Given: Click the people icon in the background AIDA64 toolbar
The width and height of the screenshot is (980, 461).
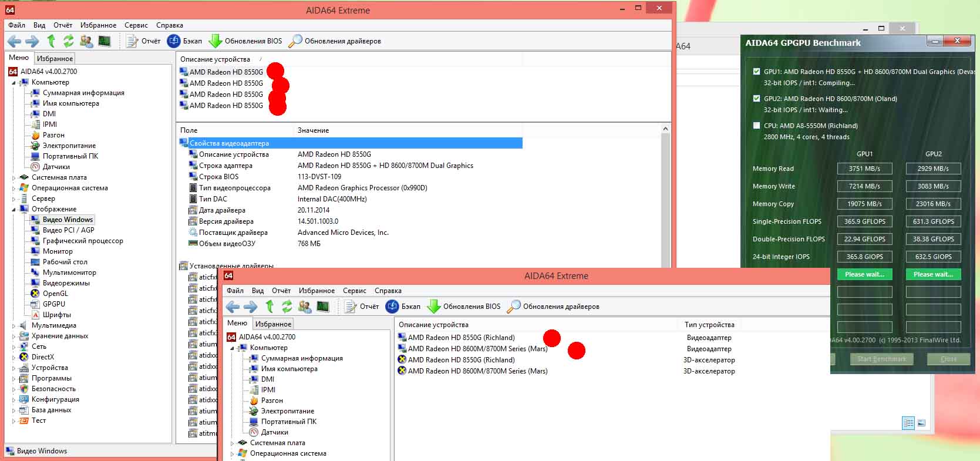Looking at the screenshot, I should tap(86, 41).
